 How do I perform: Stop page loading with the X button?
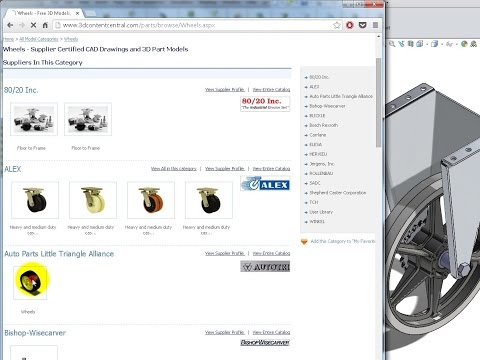coord(33,25)
